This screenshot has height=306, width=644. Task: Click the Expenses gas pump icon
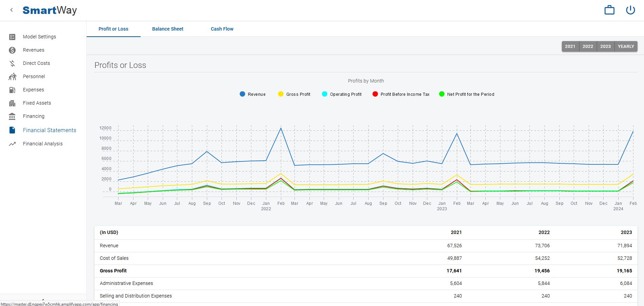(12, 90)
